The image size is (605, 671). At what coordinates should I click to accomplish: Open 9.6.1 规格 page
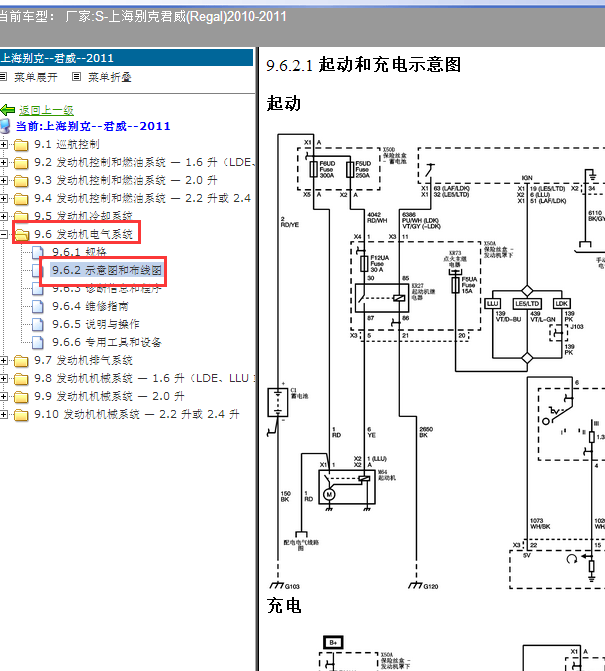point(79,252)
